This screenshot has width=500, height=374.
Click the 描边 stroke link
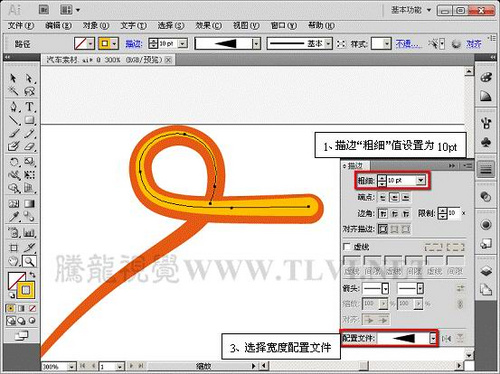tap(134, 43)
